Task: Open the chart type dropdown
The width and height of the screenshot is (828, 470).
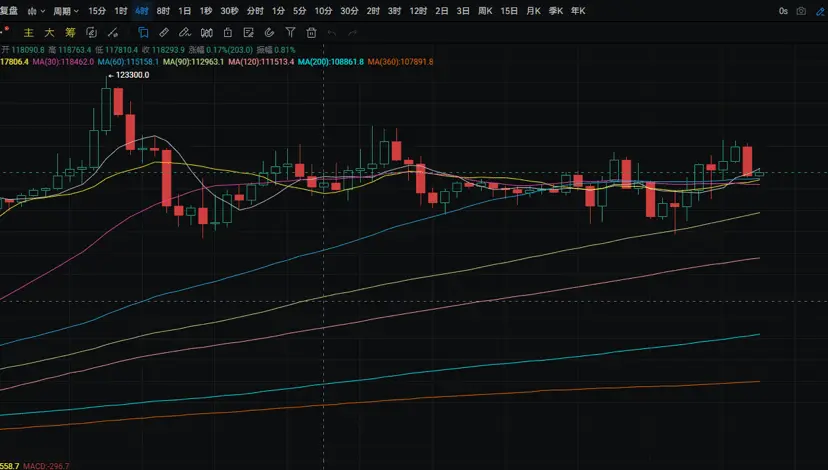Action: 36,11
